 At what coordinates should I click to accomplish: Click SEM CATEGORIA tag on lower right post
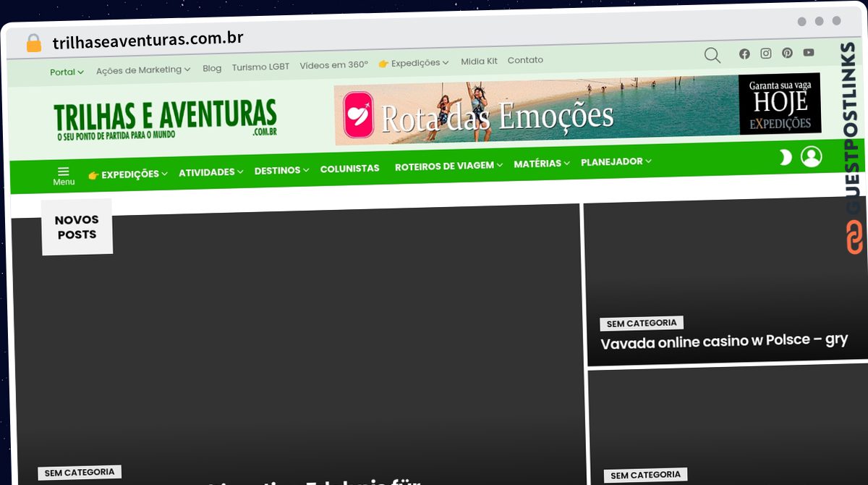646,476
